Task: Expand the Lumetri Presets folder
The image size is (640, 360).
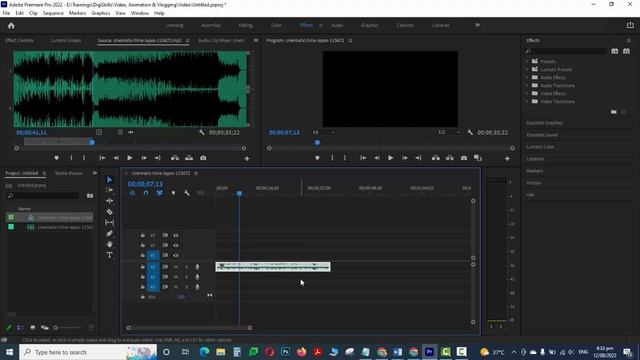Action: pos(527,69)
